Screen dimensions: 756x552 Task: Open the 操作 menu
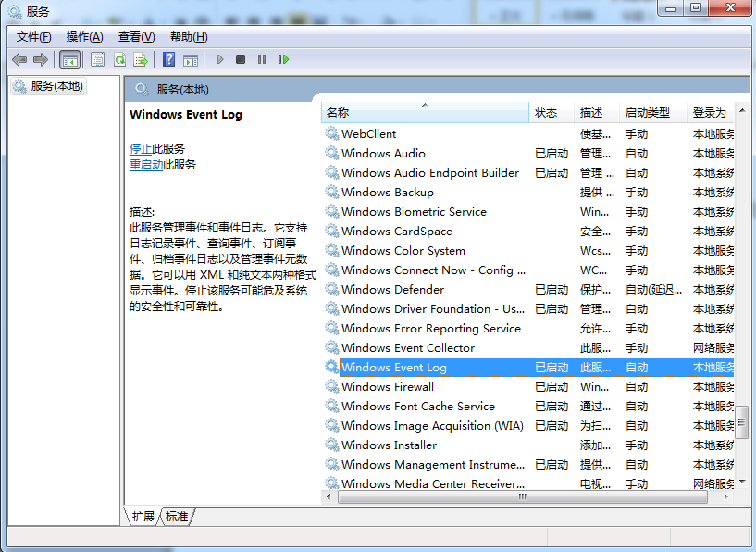84,37
